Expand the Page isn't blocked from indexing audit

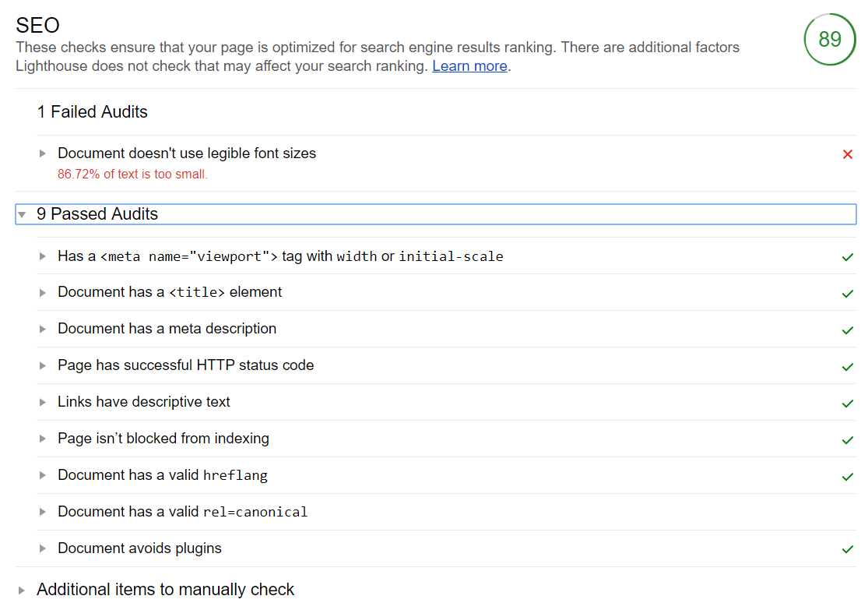[x=44, y=440]
